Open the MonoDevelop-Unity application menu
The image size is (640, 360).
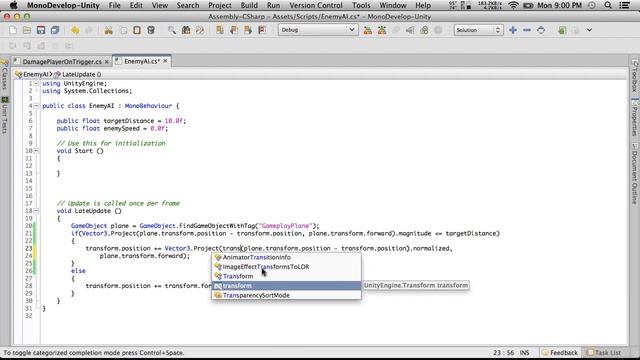tap(63, 5)
